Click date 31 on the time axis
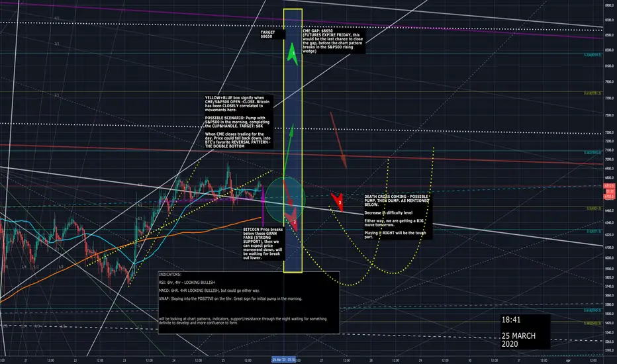617x364 pixels. (x=518, y=360)
